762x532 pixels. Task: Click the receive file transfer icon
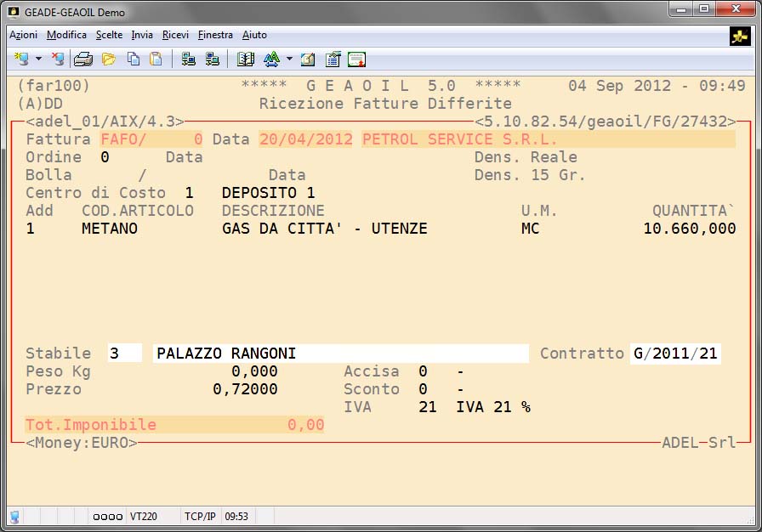click(213, 59)
